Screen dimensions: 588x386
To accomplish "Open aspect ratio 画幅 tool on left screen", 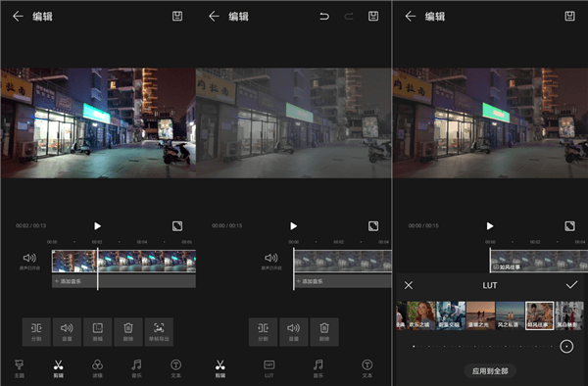I will (97, 332).
